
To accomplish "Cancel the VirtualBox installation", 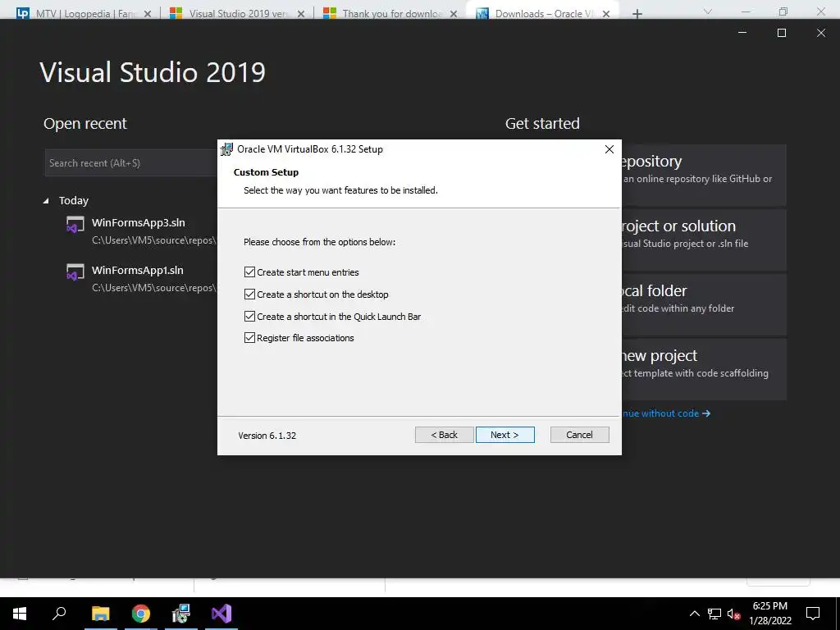I will pyautogui.click(x=579, y=435).
